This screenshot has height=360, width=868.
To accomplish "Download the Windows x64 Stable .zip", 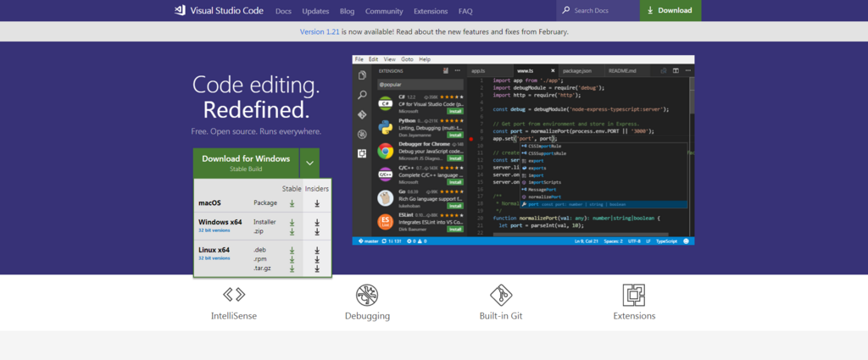I will 292,231.
